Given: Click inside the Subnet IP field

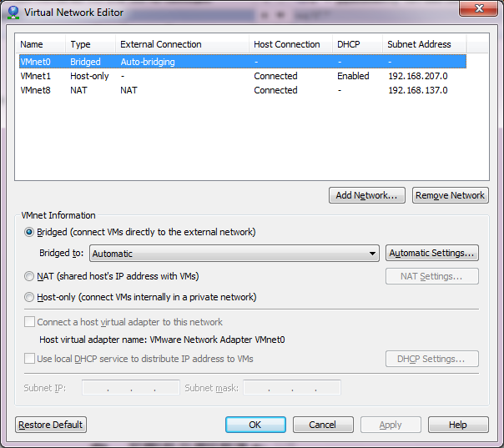Looking at the screenshot, I should (x=131, y=388).
